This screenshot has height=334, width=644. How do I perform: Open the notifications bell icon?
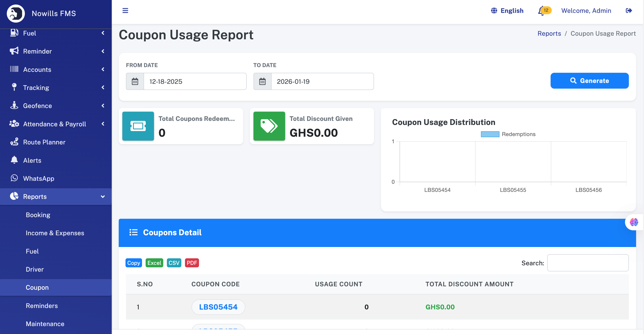tap(542, 11)
